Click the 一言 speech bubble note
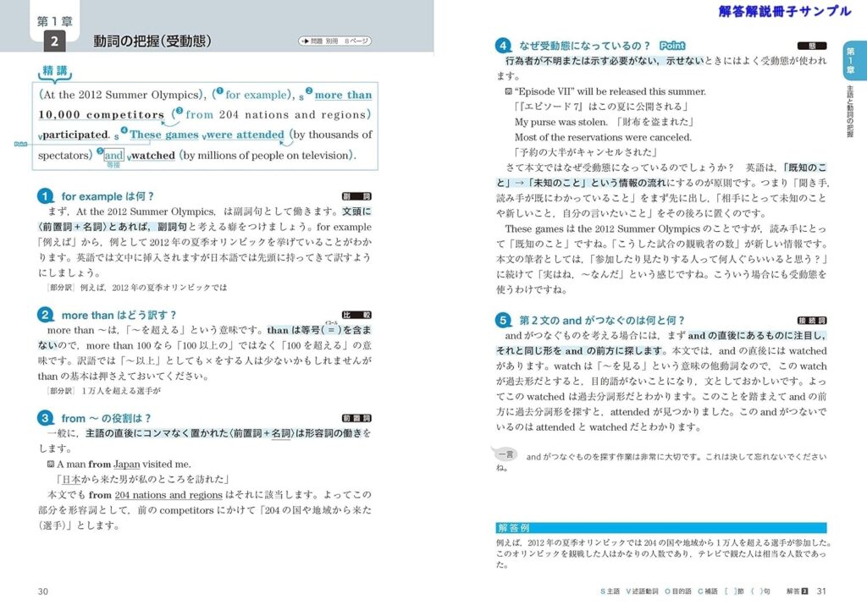Screen dimensions: 867x616 coord(505,455)
